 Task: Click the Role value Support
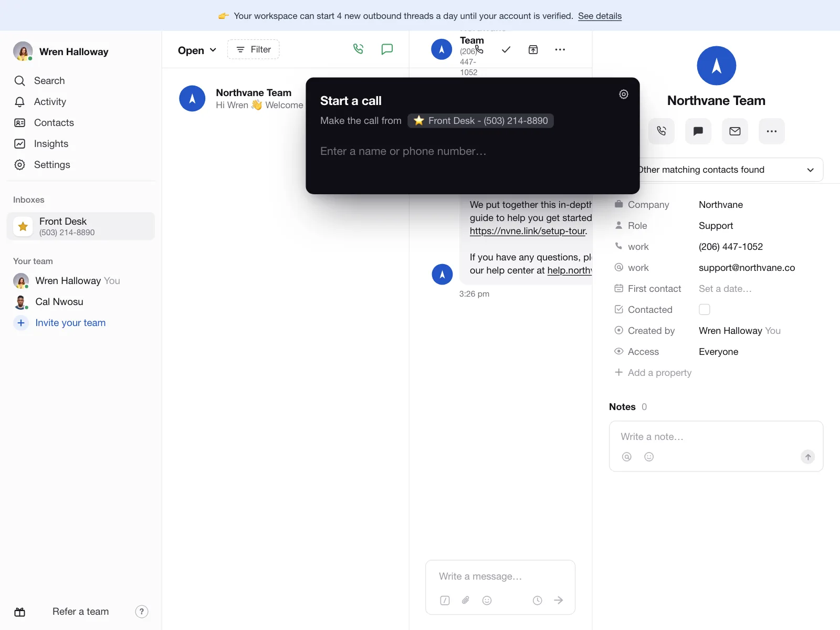716,226
